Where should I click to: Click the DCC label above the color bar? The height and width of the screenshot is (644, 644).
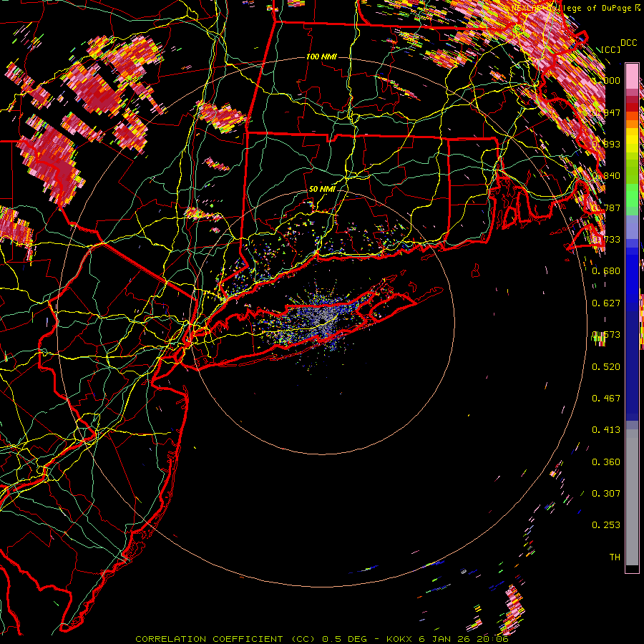coord(629,43)
